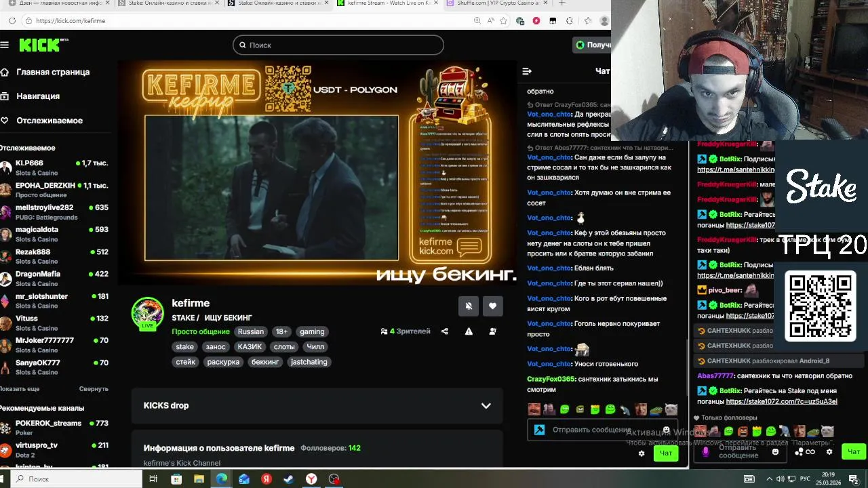
Task: Click the user icon next to report
Action: coord(493,331)
